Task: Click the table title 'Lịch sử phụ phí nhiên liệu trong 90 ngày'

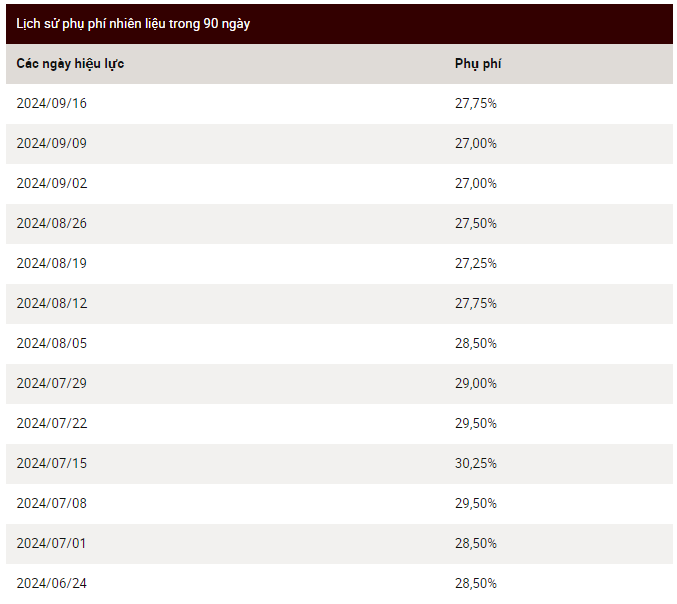Action: coord(133,24)
